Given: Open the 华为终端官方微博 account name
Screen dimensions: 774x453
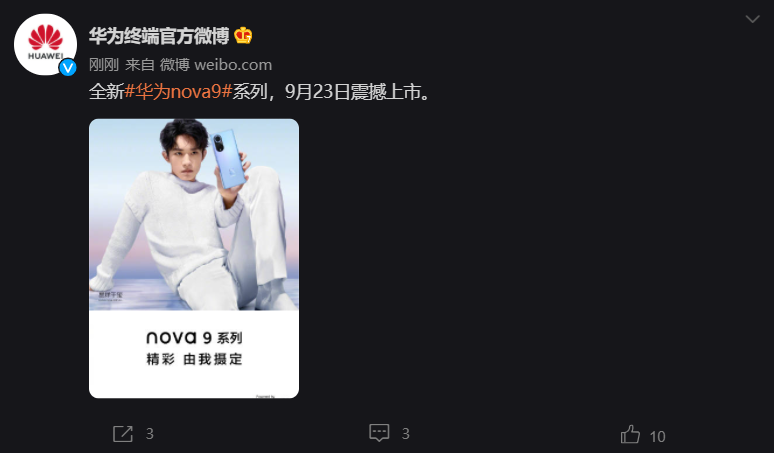Looking at the screenshot, I should [x=159, y=36].
